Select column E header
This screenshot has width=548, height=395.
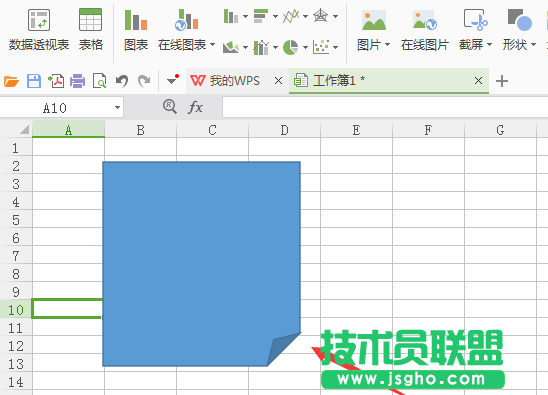coord(356,130)
